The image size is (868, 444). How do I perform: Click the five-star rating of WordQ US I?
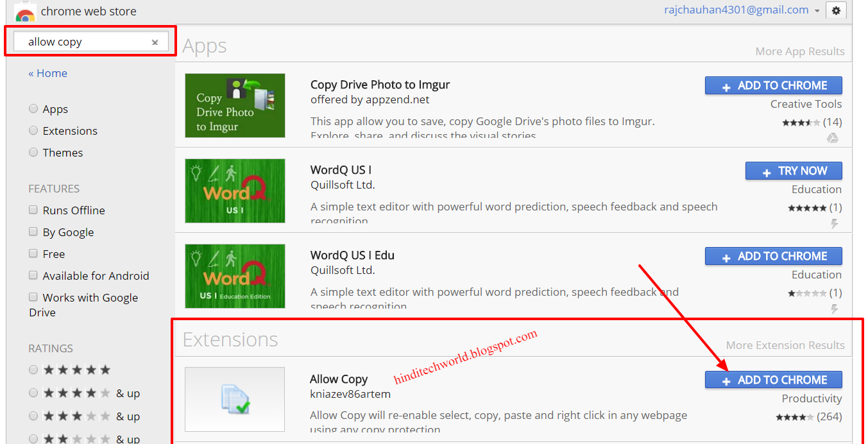(807, 208)
